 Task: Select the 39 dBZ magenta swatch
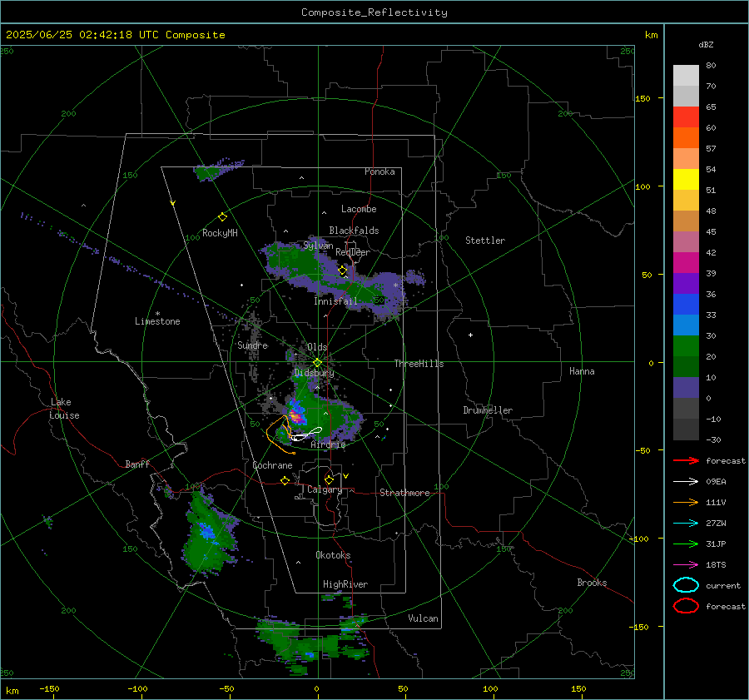pos(686,262)
